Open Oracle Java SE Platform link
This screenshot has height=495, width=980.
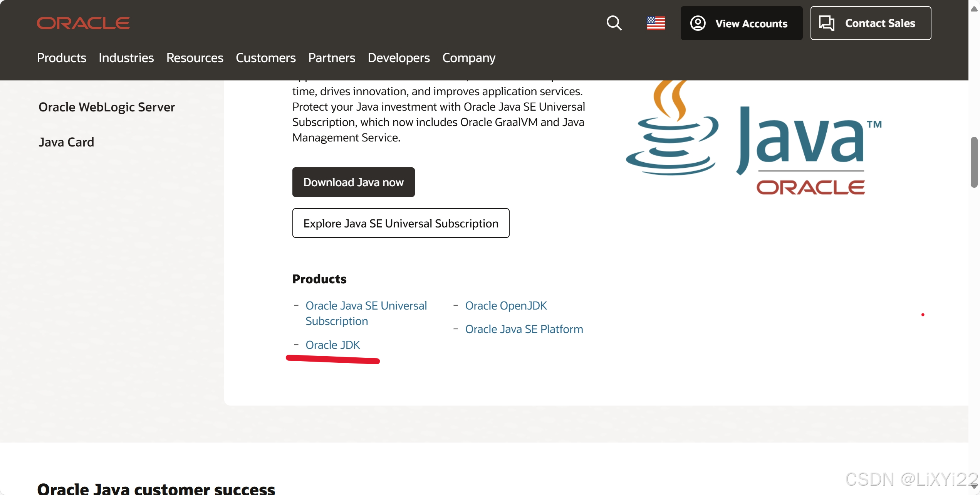524,329
